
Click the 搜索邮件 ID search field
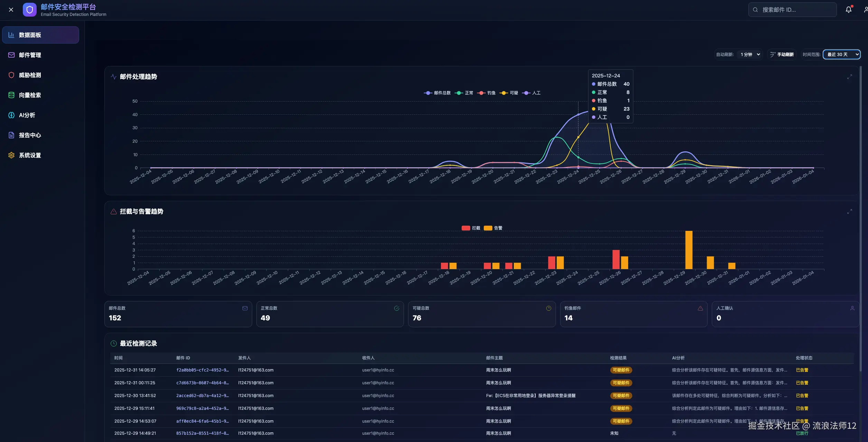point(795,10)
